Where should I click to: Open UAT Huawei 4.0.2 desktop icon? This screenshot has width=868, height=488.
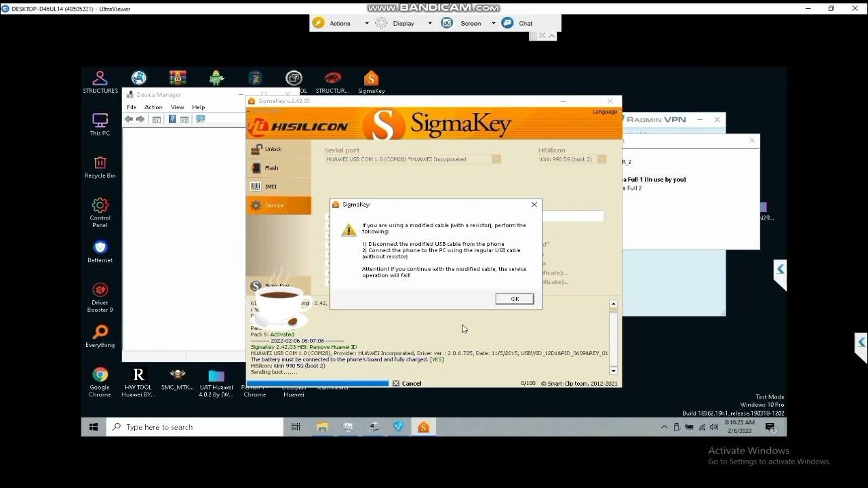(x=216, y=382)
